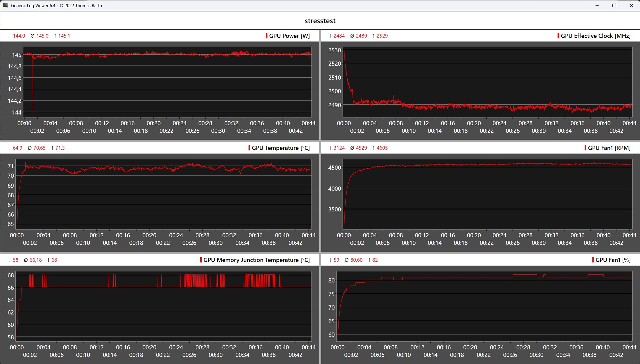Click the red GPU Fan1 RPM legend marker
The width and height of the screenshot is (640, 364).
click(x=585, y=148)
